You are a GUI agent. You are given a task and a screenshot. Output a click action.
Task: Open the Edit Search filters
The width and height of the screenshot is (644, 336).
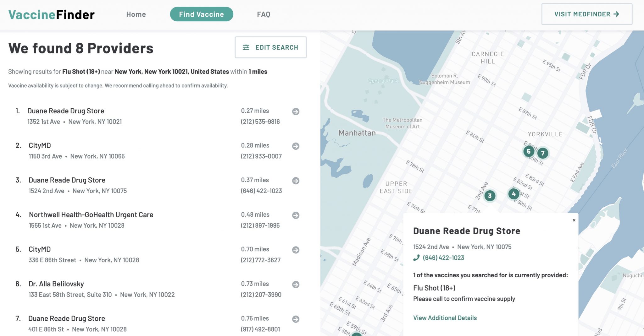coord(270,47)
